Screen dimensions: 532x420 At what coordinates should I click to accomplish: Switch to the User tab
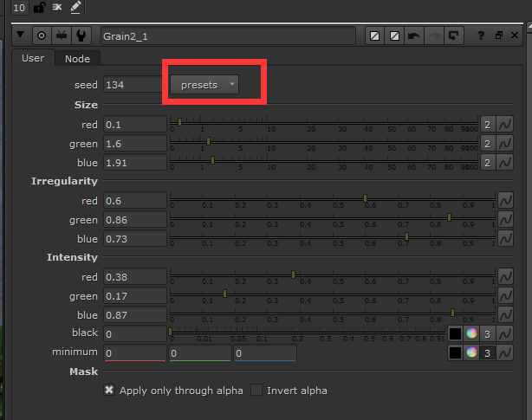click(x=33, y=58)
